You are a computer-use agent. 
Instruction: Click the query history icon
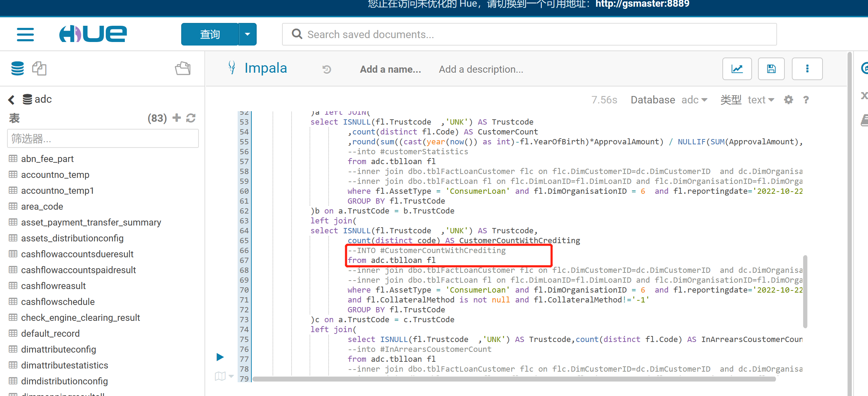(327, 70)
